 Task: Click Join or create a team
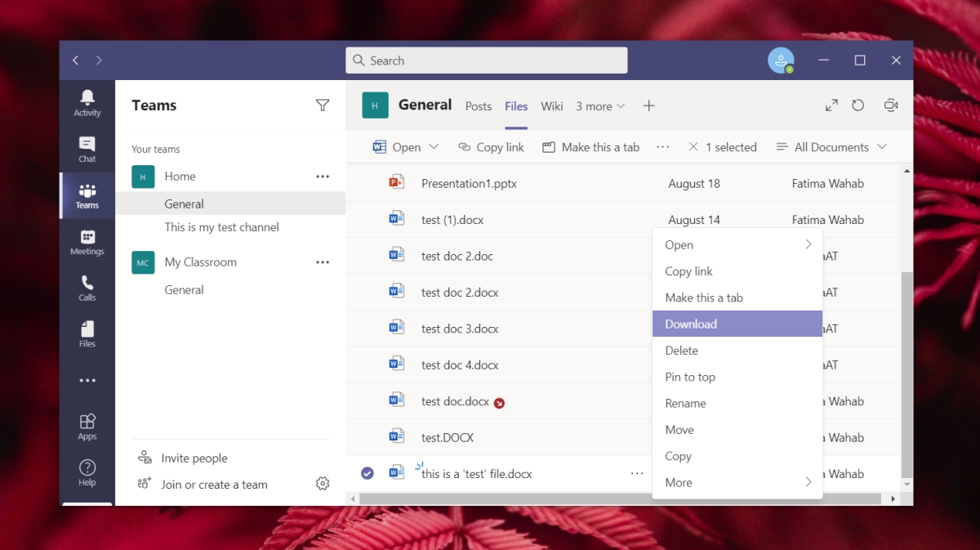tap(214, 485)
